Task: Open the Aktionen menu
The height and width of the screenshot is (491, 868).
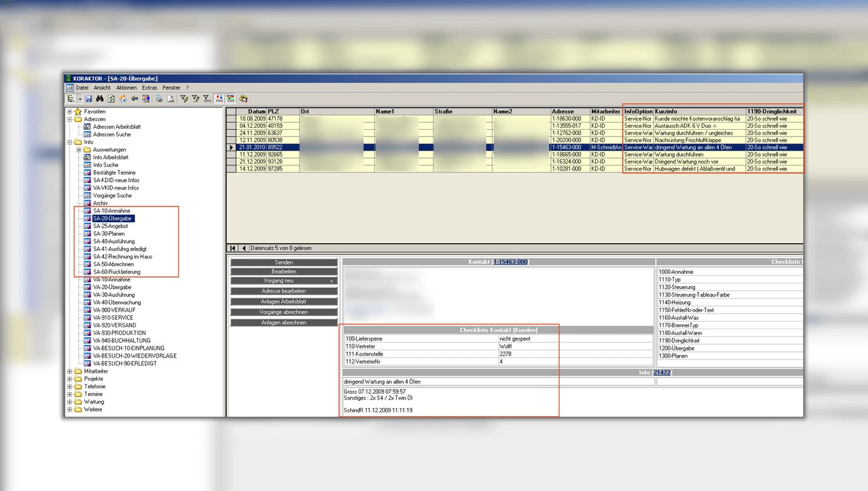Action: 126,88
